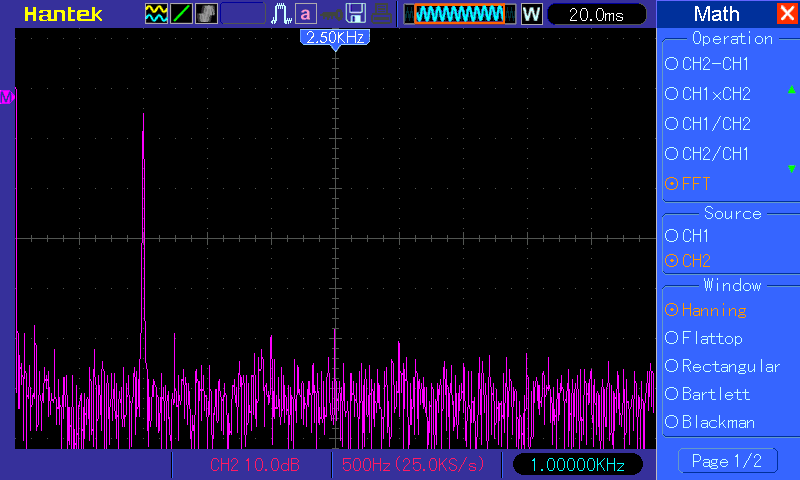Click the empty status box in toolbar
Viewport: 800px width, 480px height.
pyautogui.click(x=243, y=14)
